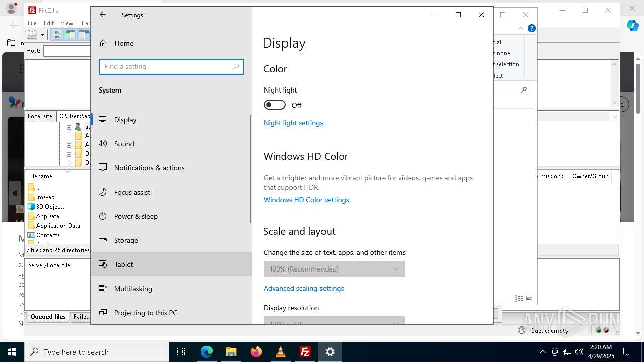Click Explorer search magnifier icon
Screen dimensions: 644x362
(524, 90)
